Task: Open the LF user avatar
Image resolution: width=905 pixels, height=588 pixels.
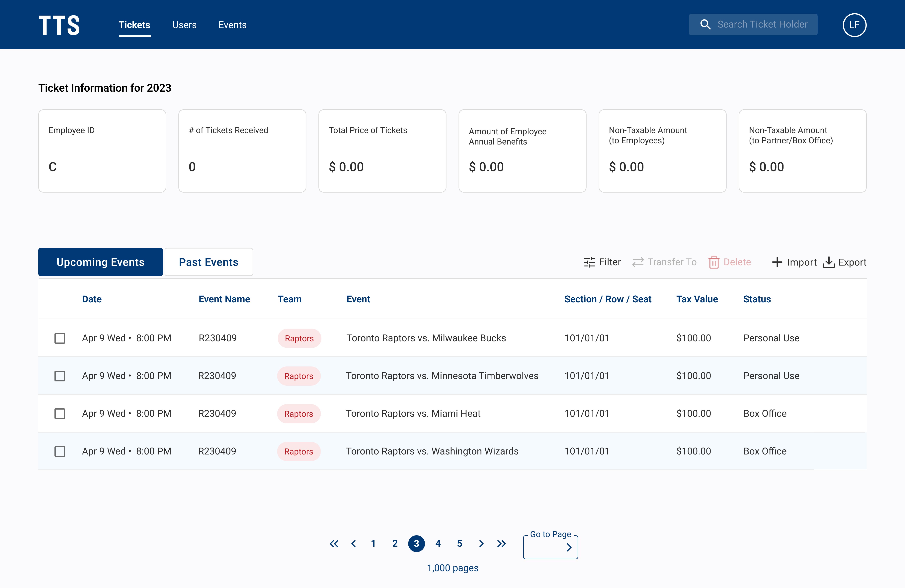Action: (x=854, y=25)
